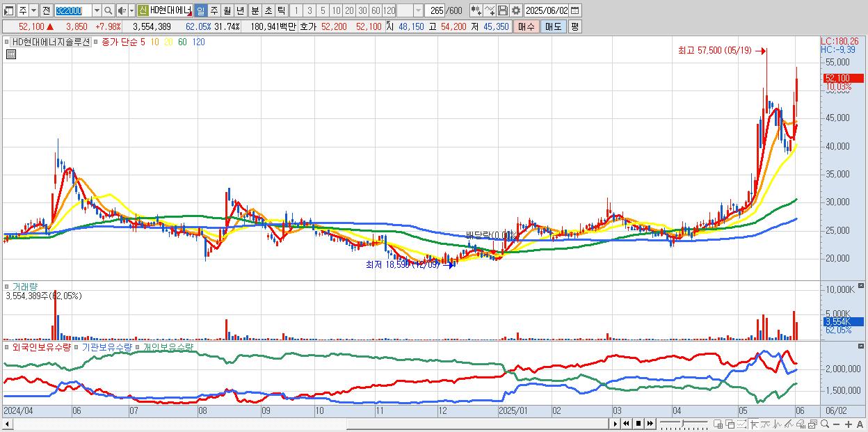Select interval 3 button
The height and width of the screenshot is (432, 868).
pyautogui.click(x=309, y=10)
